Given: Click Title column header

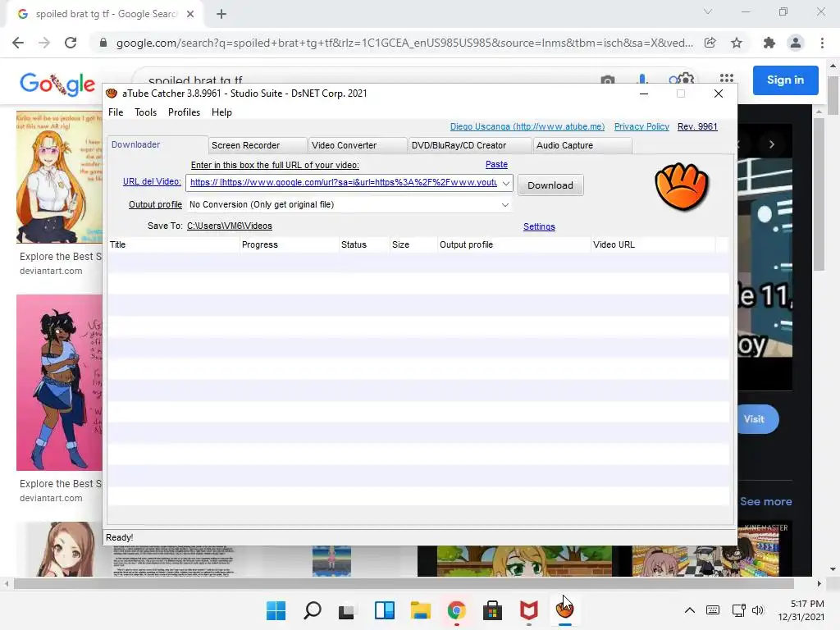Looking at the screenshot, I should (173, 244).
